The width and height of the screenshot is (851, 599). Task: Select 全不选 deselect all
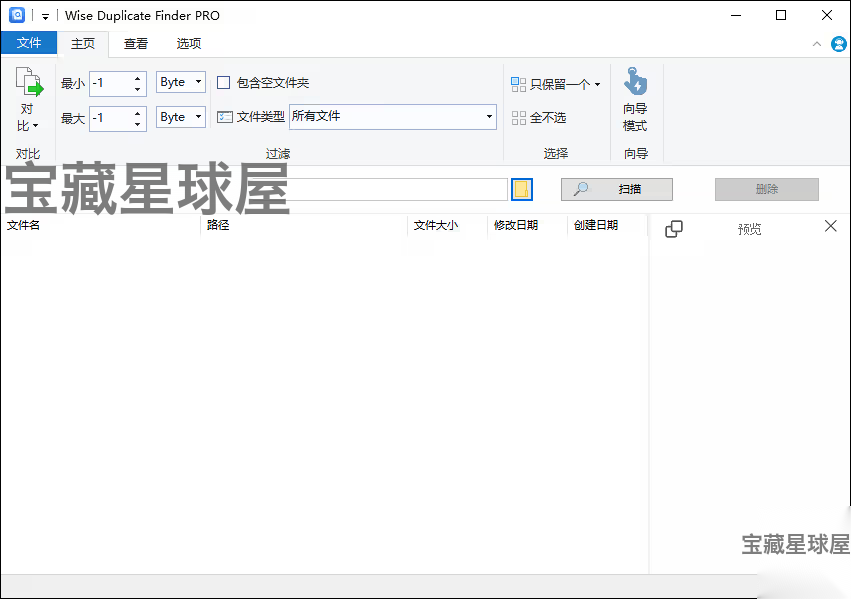pos(539,118)
